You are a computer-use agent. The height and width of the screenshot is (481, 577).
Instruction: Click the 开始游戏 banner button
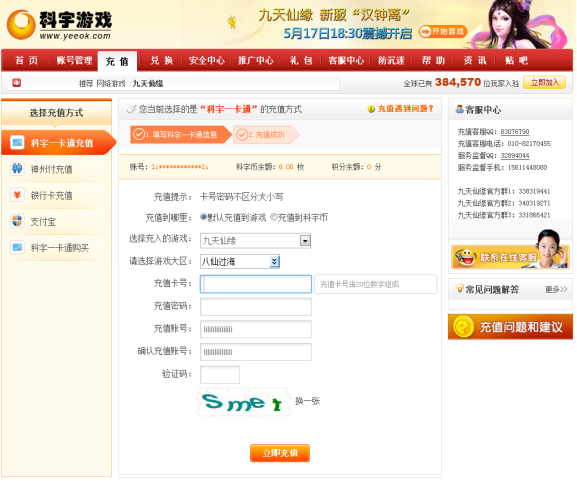click(x=443, y=32)
